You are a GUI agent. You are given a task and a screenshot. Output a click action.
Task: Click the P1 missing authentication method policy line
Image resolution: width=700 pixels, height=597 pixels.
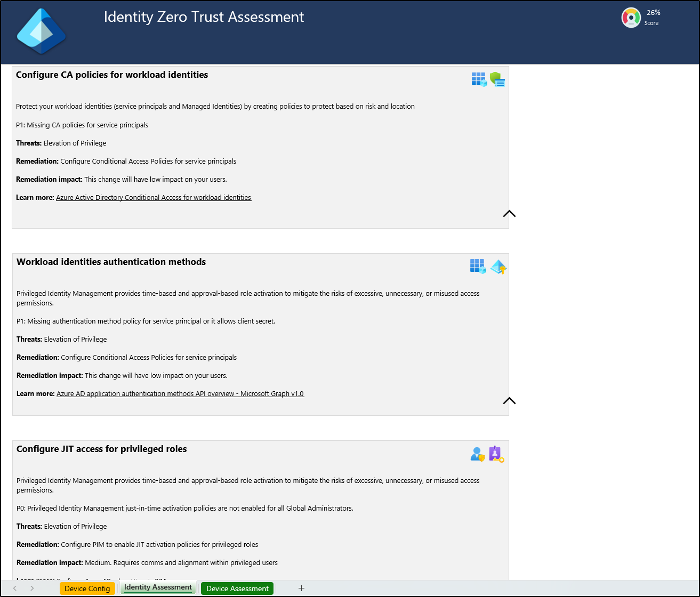[146, 321]
